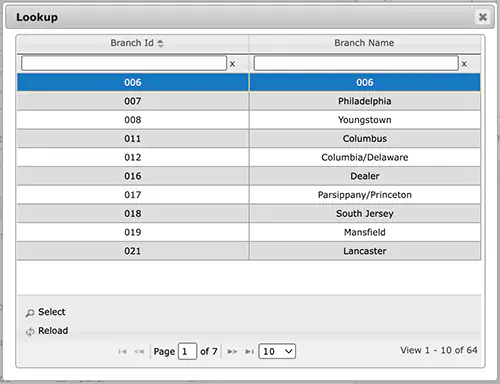Select Branch Id 019
Screen dimensions: 500x384
click(133, 232)
